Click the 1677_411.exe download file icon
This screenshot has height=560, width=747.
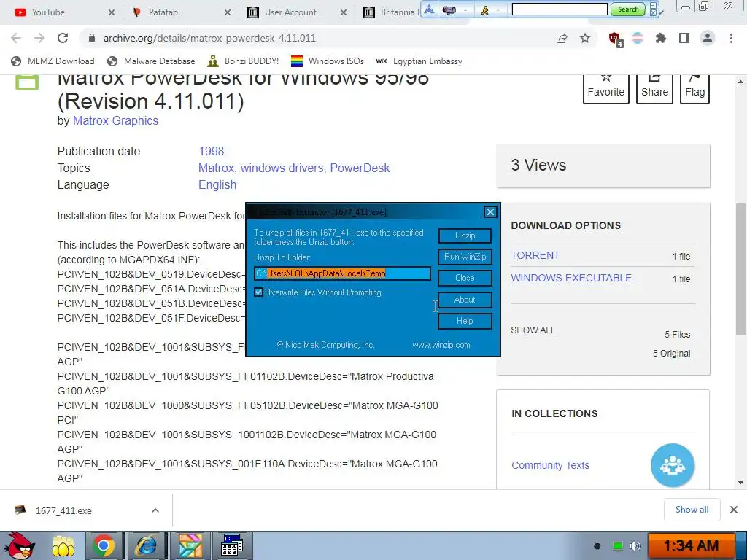[x=20, y=510]
